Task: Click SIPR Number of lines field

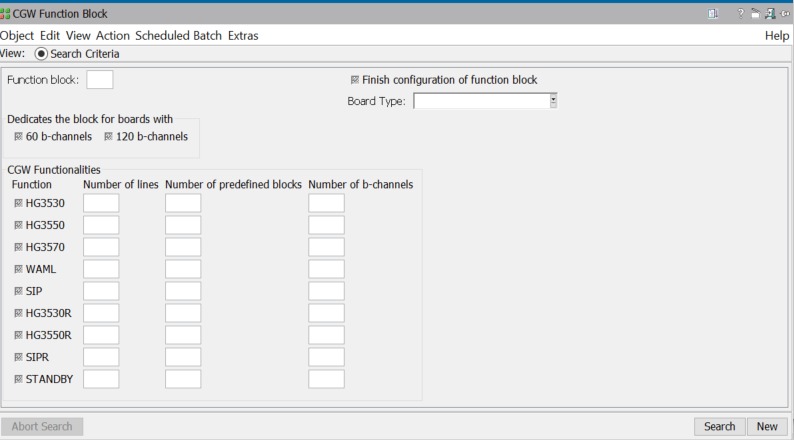Action: 101,357
